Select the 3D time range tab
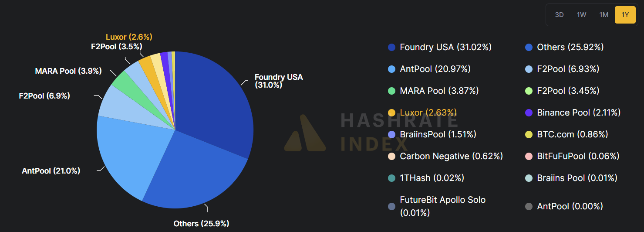 pos(559,15)
